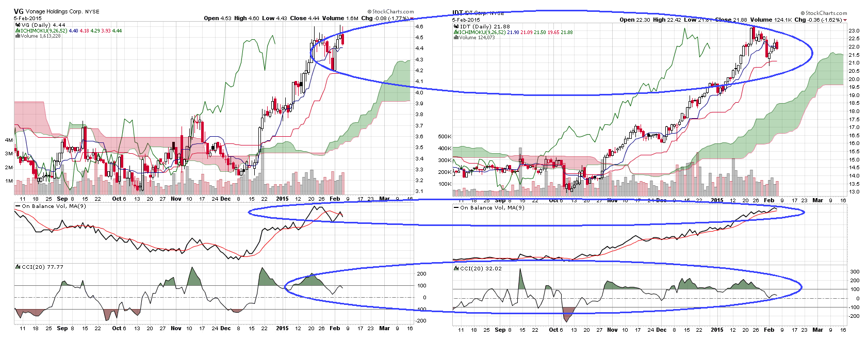Click the Ichimoku legend icon on IDT chart

[456, 32]
